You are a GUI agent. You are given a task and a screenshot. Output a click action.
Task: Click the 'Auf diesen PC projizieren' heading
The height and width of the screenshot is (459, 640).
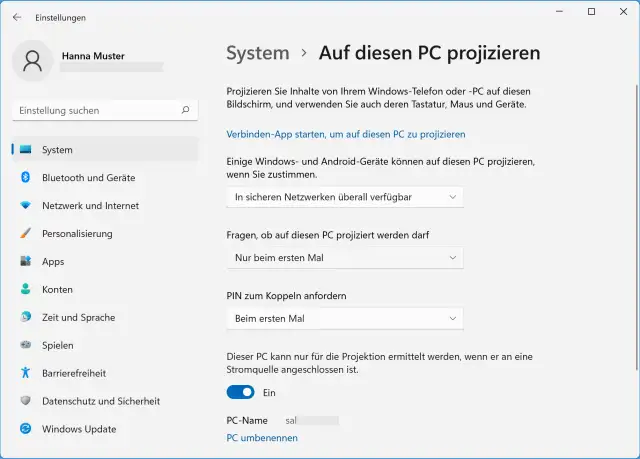429,53
